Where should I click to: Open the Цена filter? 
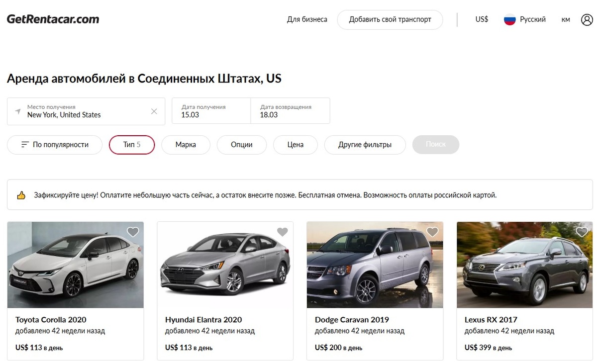coord(296,145)
